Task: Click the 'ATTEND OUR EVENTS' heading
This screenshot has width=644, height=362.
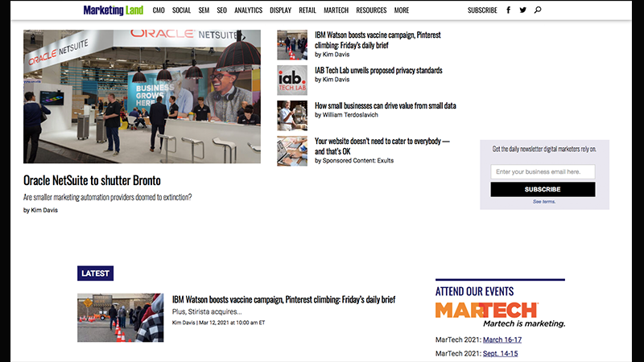Action: (x=474, y=291)
